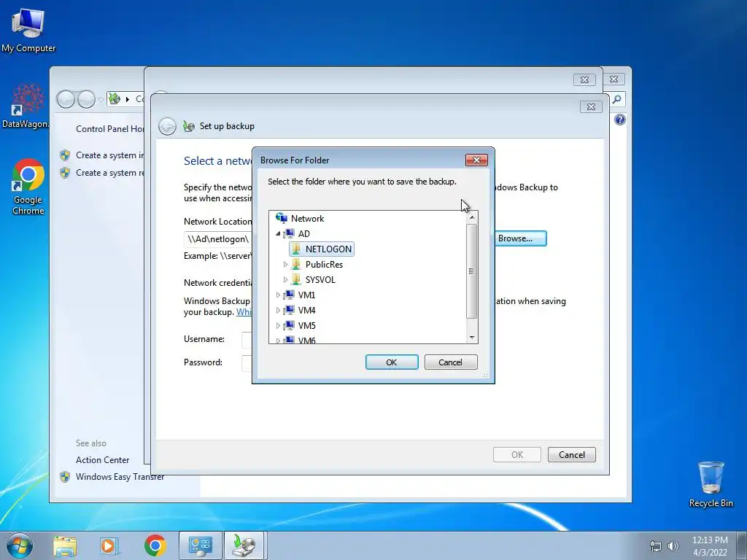
Task: Click the Network globe icon in tree
Action: (x=282, y=218)
